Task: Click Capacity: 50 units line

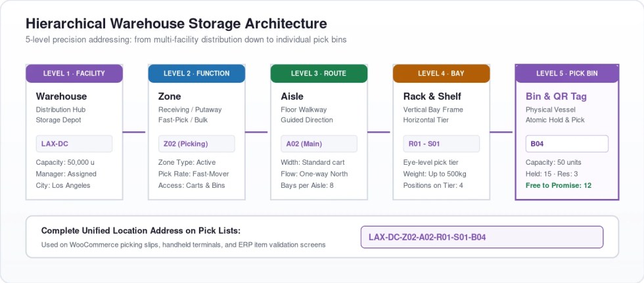Action: (x=553, y=162)
